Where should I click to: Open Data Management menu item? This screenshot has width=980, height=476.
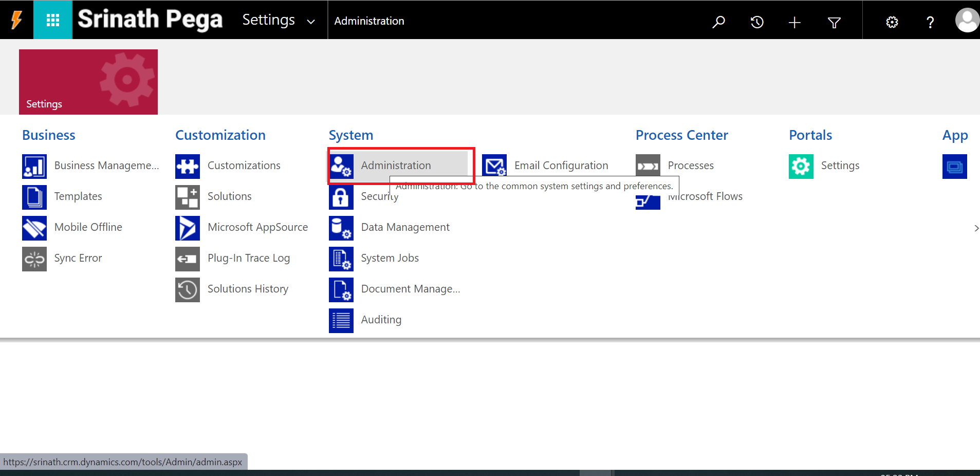coord(405,227)
